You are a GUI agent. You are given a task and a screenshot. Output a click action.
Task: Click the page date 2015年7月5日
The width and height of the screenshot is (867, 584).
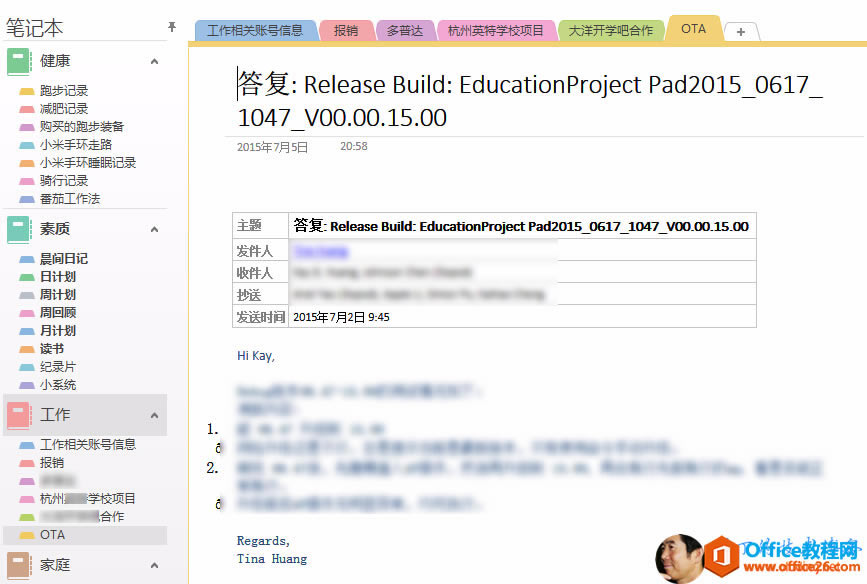coord(272,147)
